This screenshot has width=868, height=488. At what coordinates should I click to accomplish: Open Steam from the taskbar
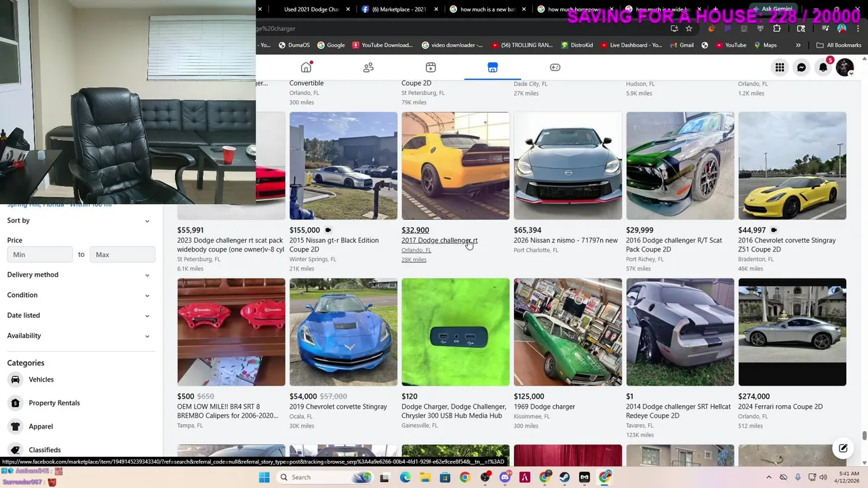564,477
